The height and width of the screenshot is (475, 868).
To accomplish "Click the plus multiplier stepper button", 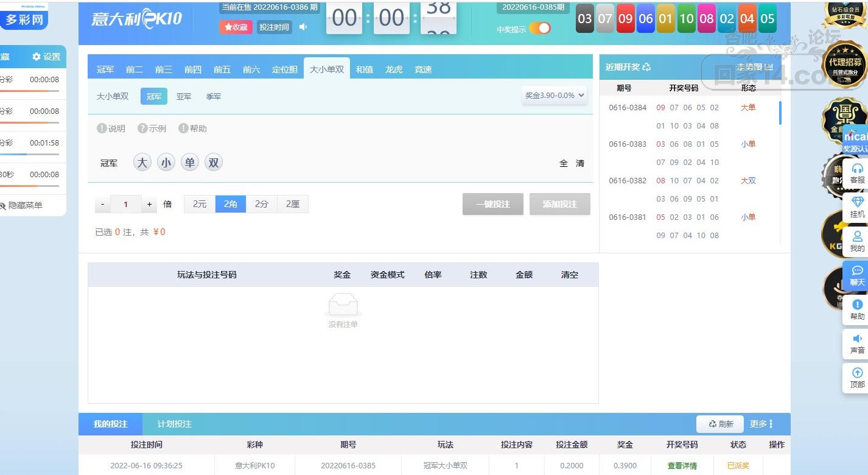I will (149, 205).
